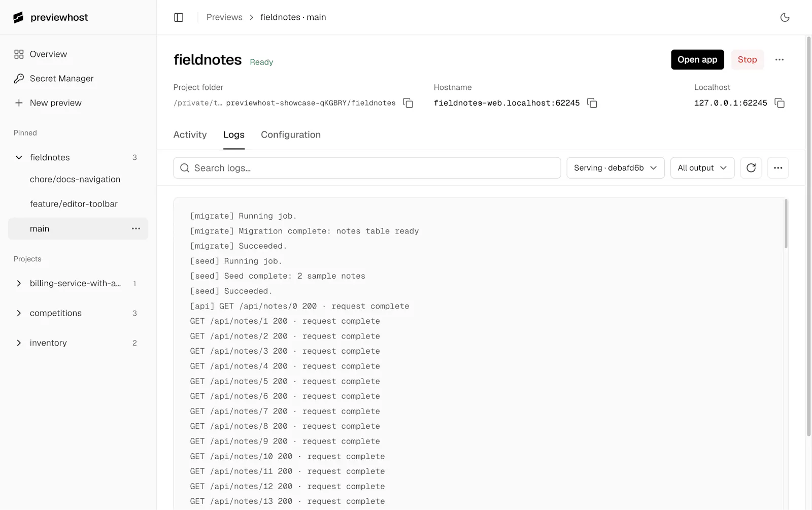
Task: Focus the Search logs field
Action: [367, 168]
